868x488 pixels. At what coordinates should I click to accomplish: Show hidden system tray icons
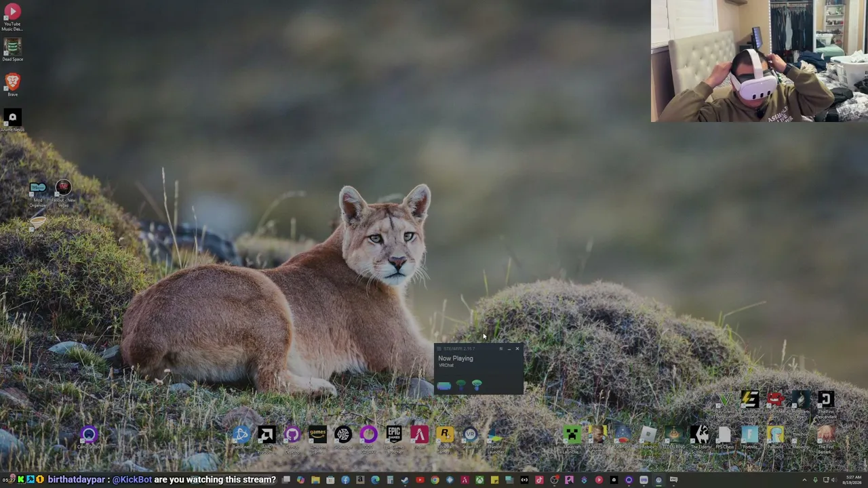click(x=805, y=480)
